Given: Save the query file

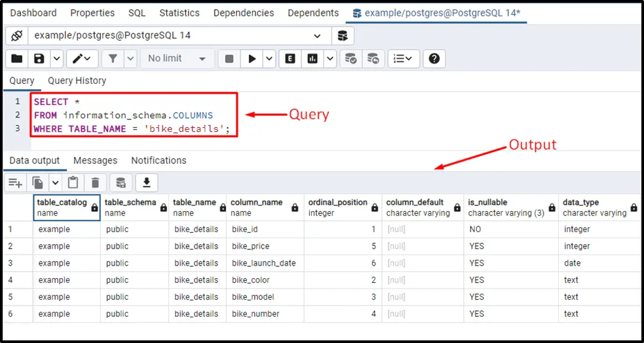Looking at the screenshot, I should (x=39, y=58).
